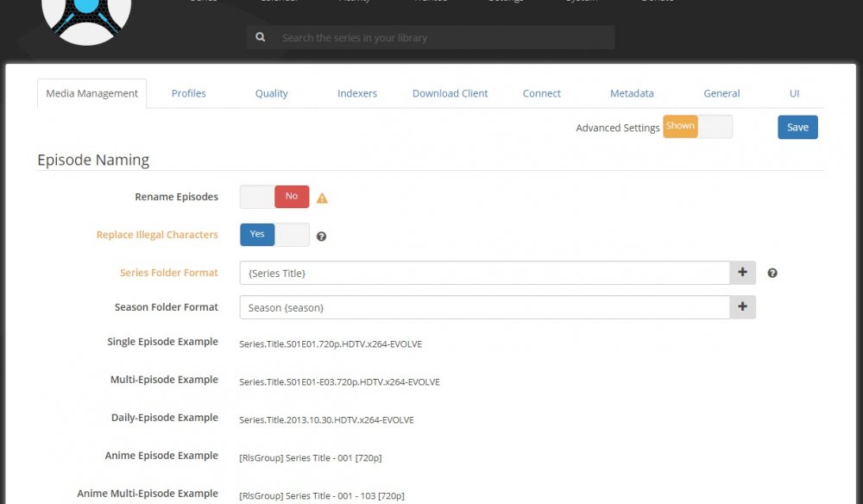Open the Indexers tab
The width and height of the screenshot is (863, 504).
[x=357, y=93]
